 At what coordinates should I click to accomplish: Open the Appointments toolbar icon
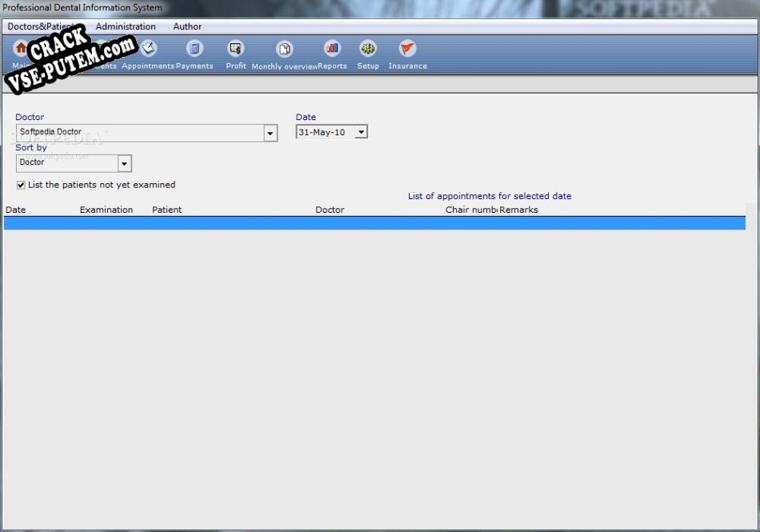point(149,49)
